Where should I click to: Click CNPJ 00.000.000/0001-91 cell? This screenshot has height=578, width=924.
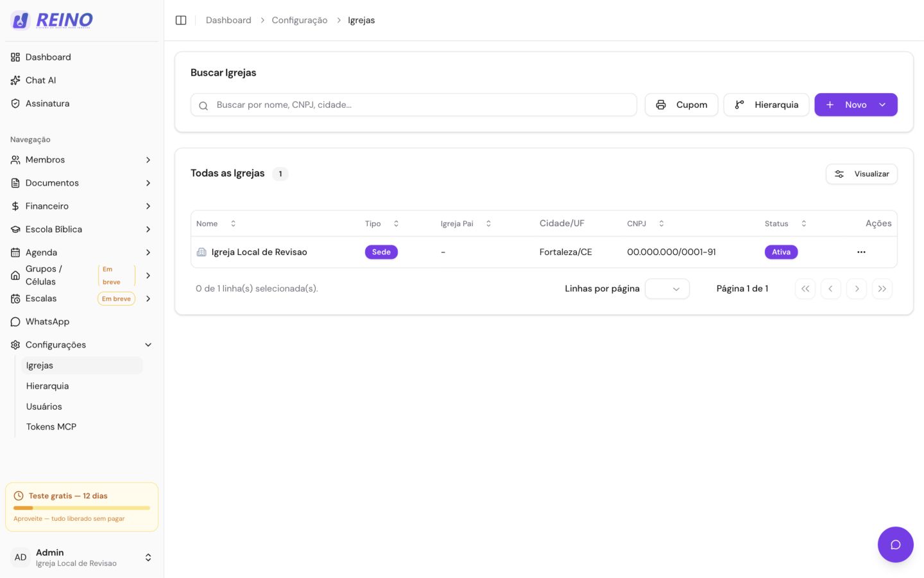point(671,252)
